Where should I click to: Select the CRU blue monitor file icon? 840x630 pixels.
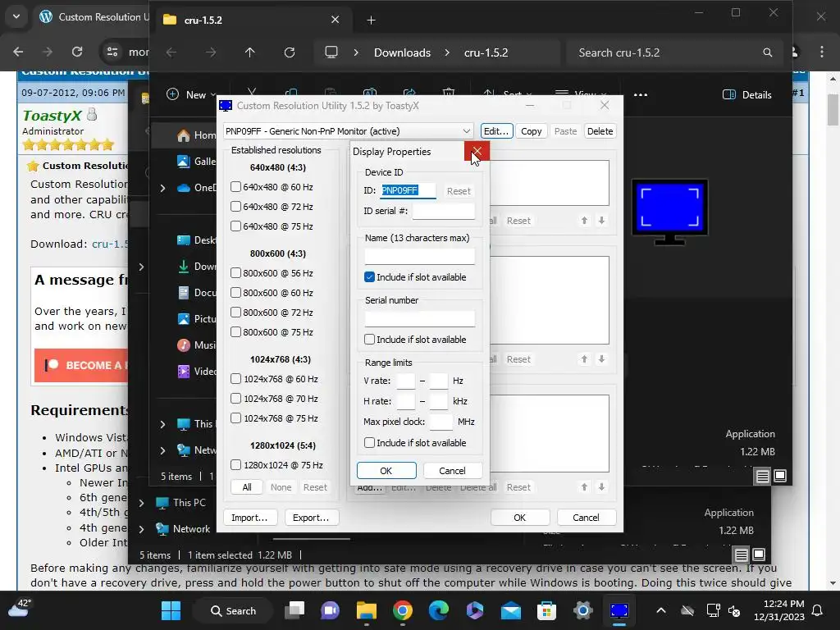click(669, 212)
